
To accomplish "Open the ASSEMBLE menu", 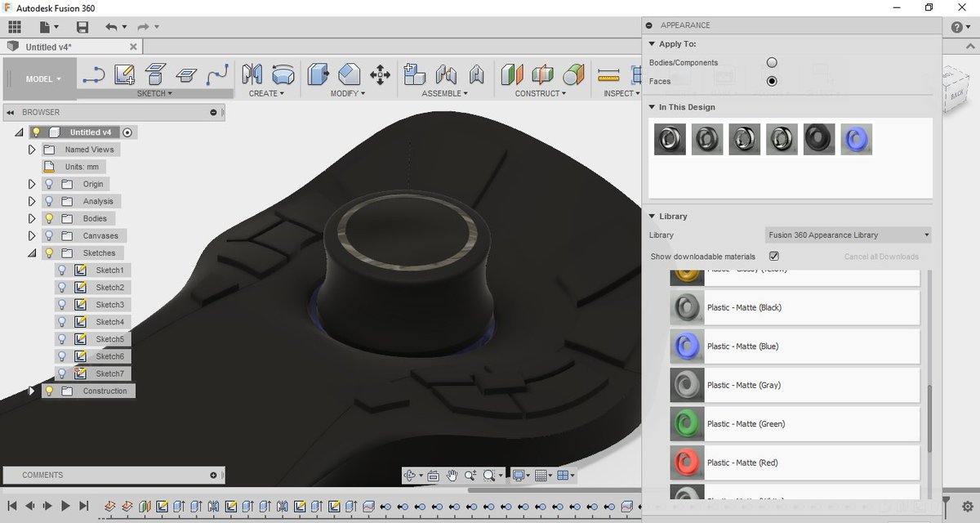I will [x=444, y=93].
